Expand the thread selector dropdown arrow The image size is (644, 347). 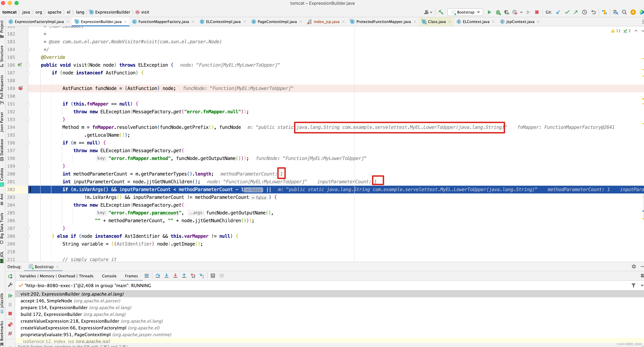tap(642, 285)
